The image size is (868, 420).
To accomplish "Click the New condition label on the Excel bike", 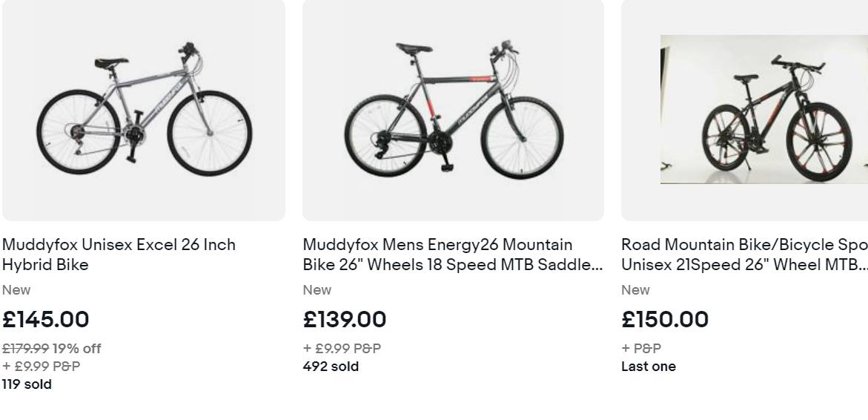I will pyautogui.click(x=16, y=290).
